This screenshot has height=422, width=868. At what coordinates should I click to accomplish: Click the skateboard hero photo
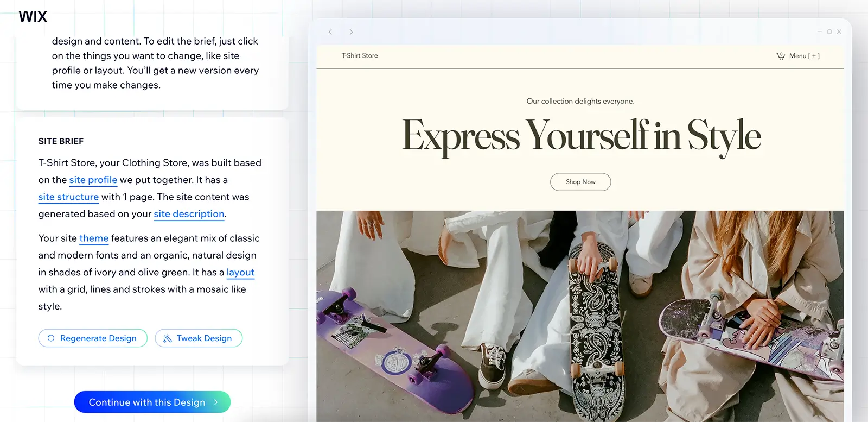(x=580, y=316)
